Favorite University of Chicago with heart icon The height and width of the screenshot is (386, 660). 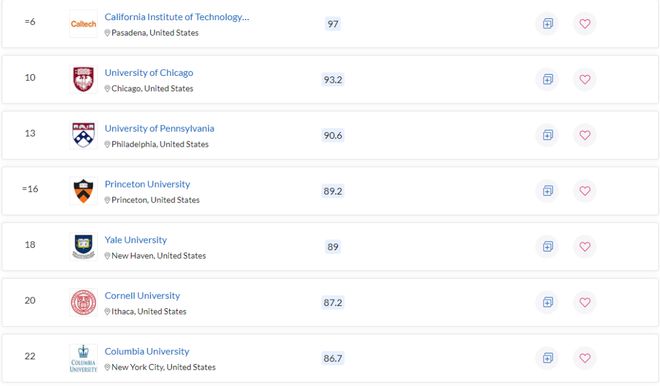pos(585,79)
